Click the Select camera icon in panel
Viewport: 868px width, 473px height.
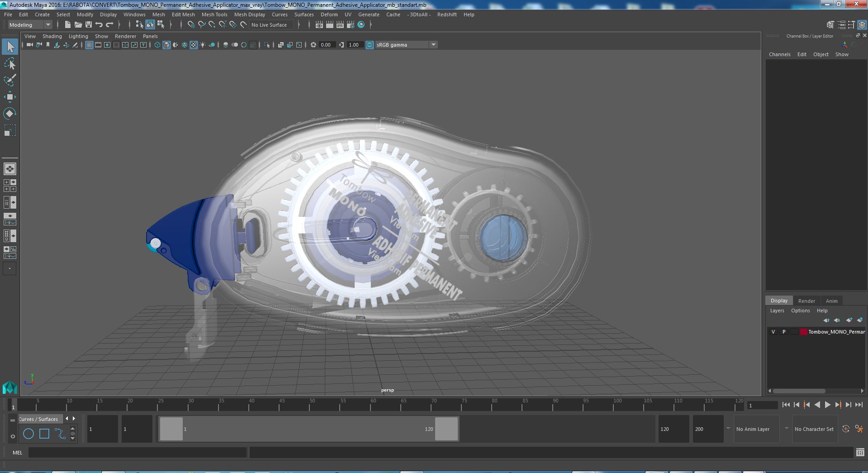point(30,45)
